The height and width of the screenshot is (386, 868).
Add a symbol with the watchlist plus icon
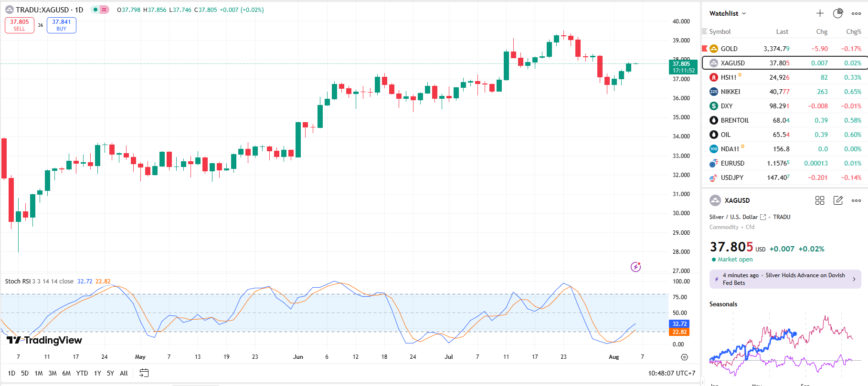820,13
